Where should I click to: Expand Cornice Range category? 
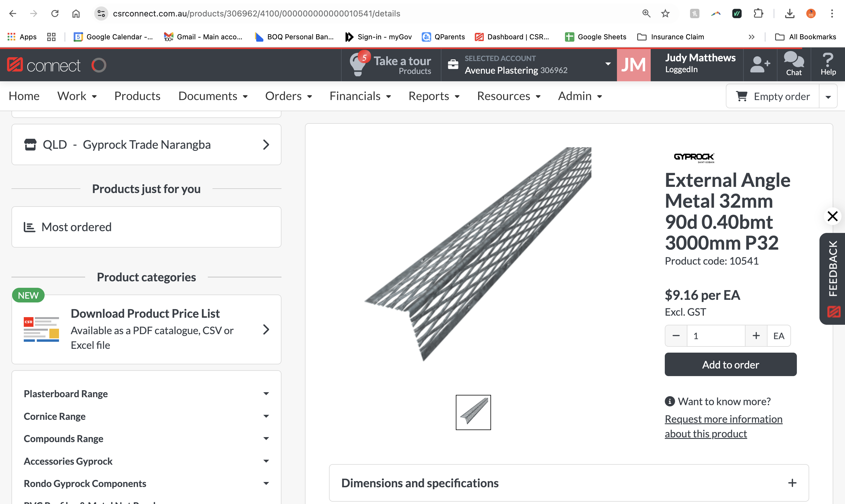click(146, 416)
